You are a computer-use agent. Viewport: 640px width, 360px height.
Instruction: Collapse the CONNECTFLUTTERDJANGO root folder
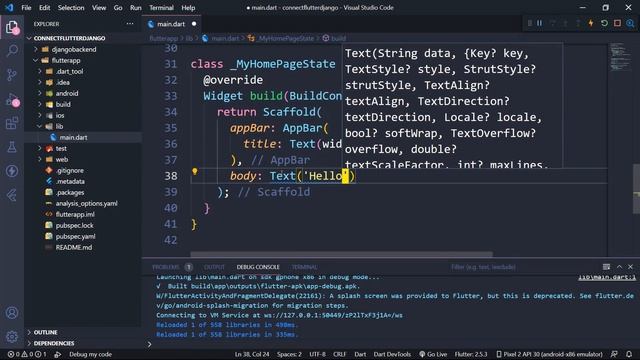[x=69, y=38]
